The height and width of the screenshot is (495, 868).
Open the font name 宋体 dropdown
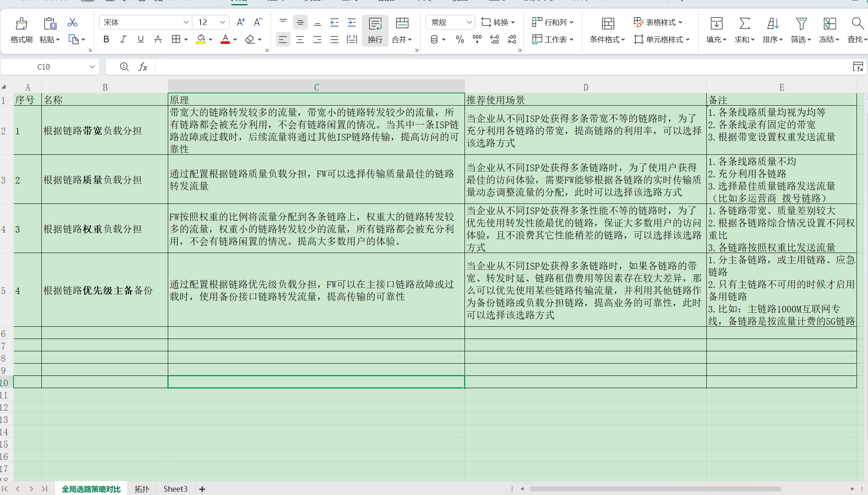186,22
